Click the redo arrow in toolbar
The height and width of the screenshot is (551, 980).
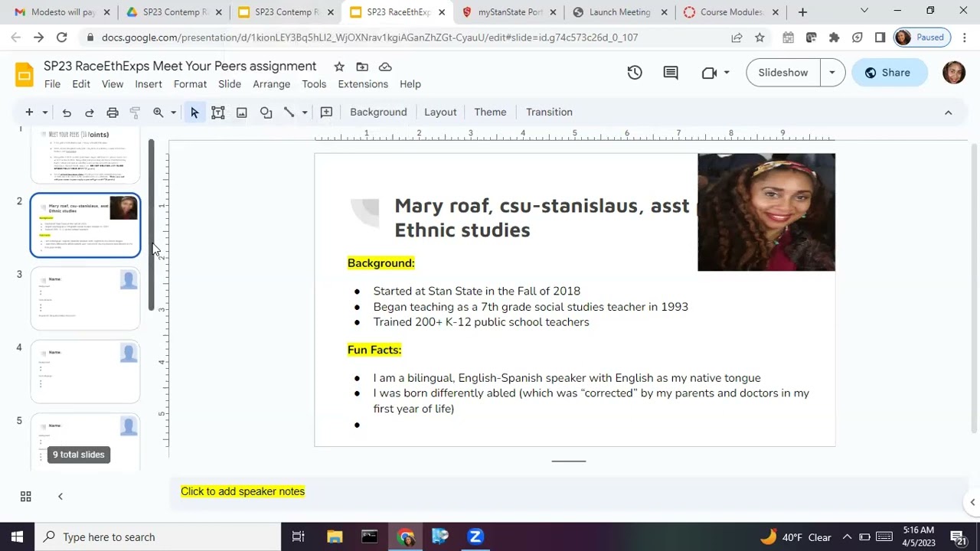tap(90, 112)
